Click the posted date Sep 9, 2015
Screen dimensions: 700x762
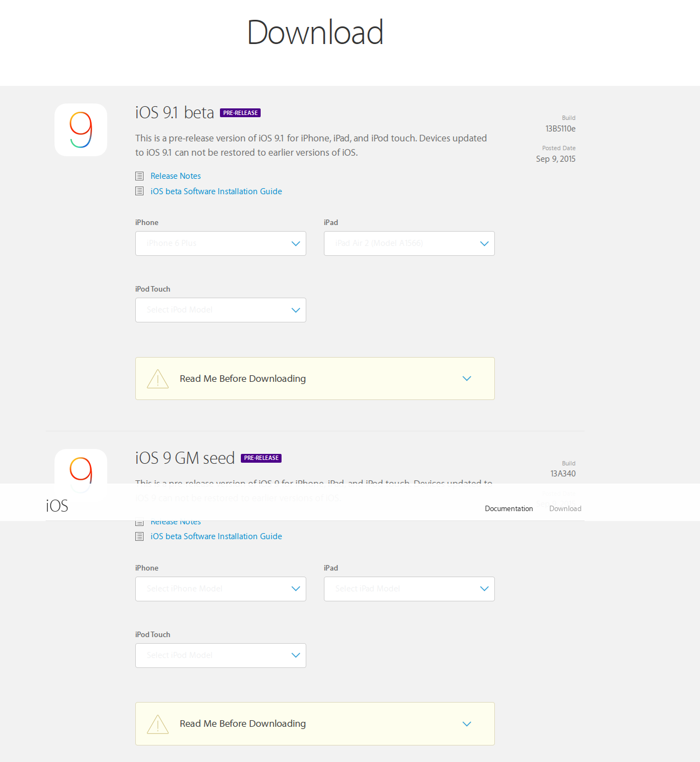pos(556,159)
